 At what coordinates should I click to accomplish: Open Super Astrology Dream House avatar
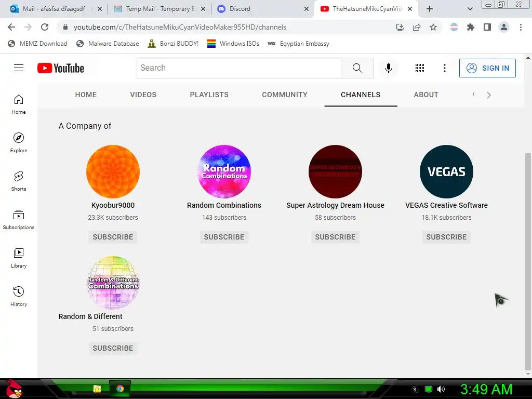tap(335, 171)
